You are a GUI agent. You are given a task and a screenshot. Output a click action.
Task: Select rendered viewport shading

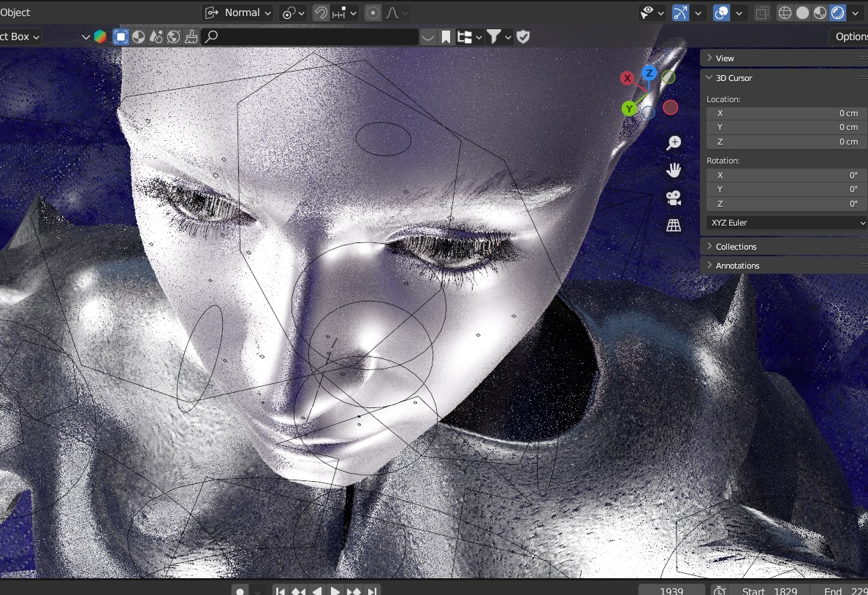[837, 12]
